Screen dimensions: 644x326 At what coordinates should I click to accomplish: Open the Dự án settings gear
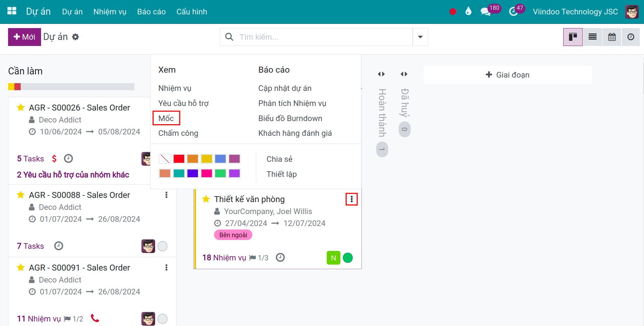pyautogui.click(x=75, y=37)
